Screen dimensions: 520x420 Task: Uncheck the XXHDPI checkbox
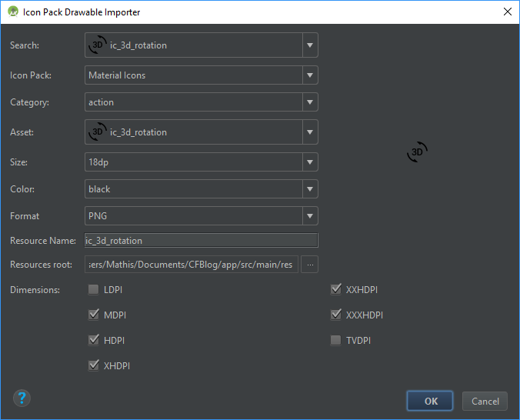[335, 289]
